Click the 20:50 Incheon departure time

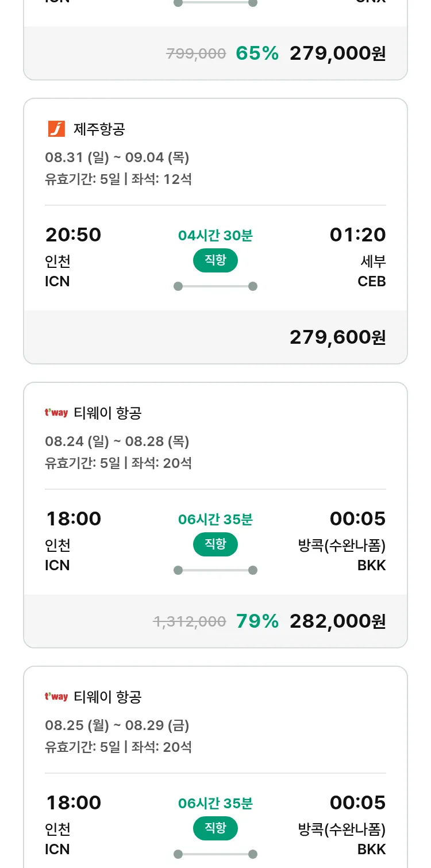click(x=73, y=235)
